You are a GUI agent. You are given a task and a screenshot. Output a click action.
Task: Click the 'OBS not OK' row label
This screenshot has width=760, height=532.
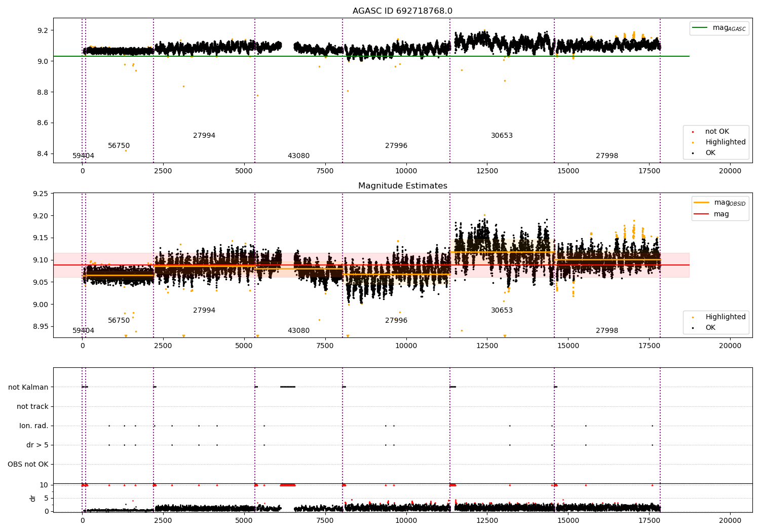(28, 464)
